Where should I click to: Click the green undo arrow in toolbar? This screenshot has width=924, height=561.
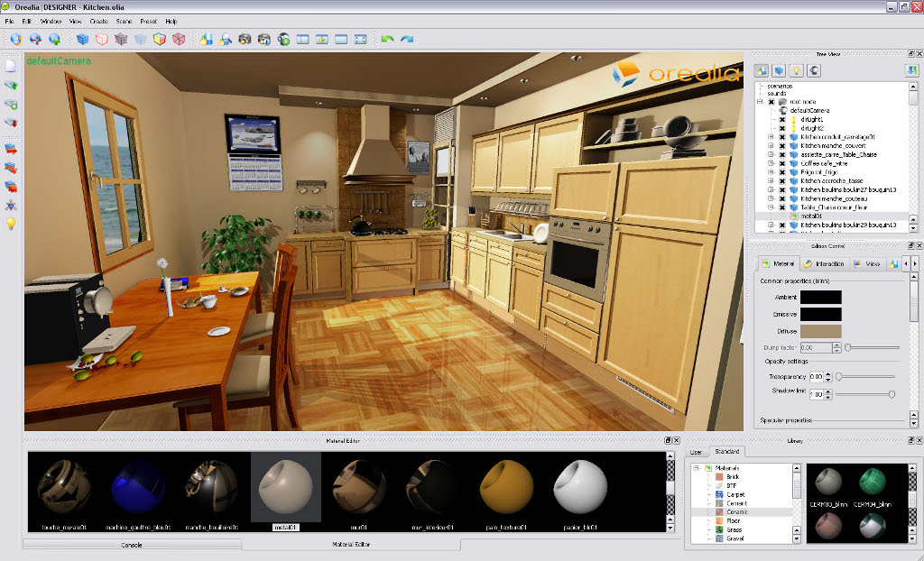click(x=387, y=39)
